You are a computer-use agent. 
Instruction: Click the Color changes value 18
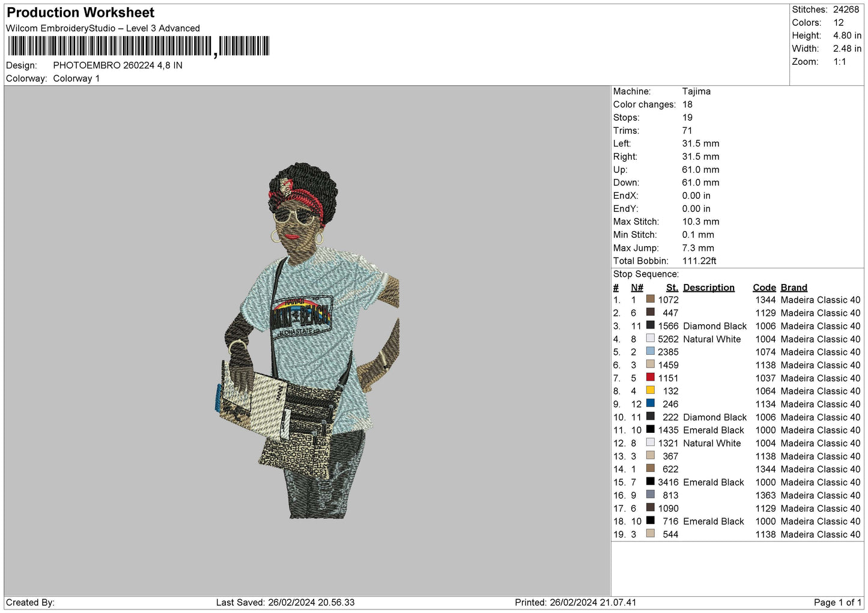(x=687, y=104)
